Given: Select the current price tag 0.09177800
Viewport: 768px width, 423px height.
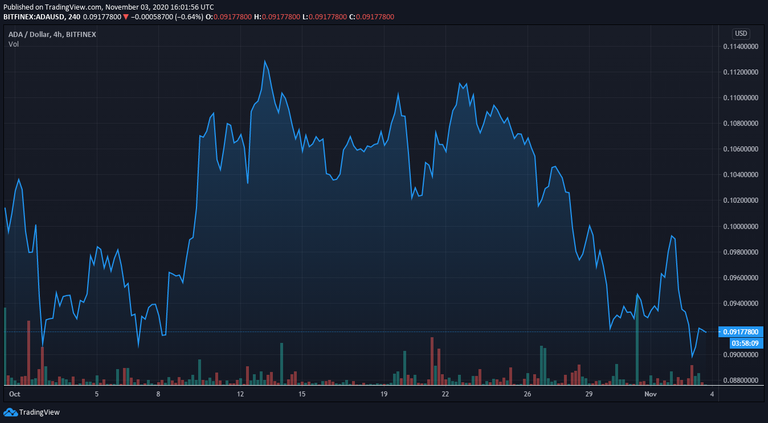Looking at the screenshot, I should pos(741,332).
